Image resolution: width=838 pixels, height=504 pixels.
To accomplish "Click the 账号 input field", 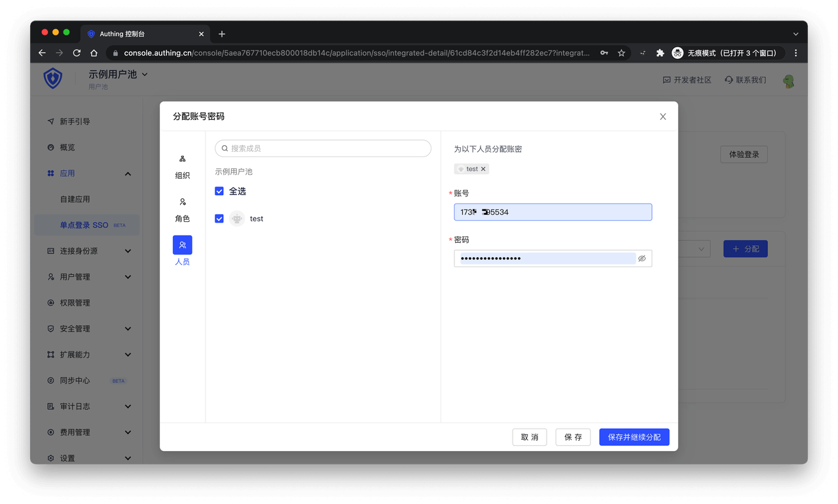I will click(553, 212).
